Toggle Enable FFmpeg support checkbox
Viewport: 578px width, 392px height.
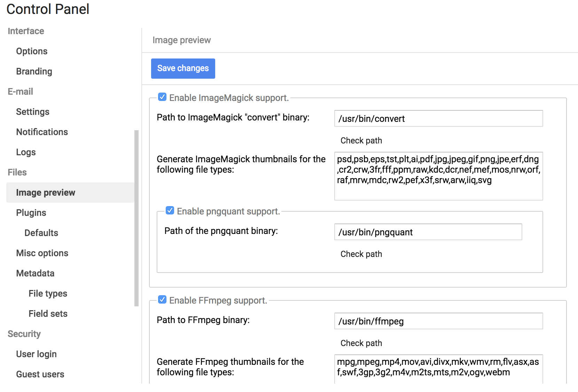coord(162,300)
